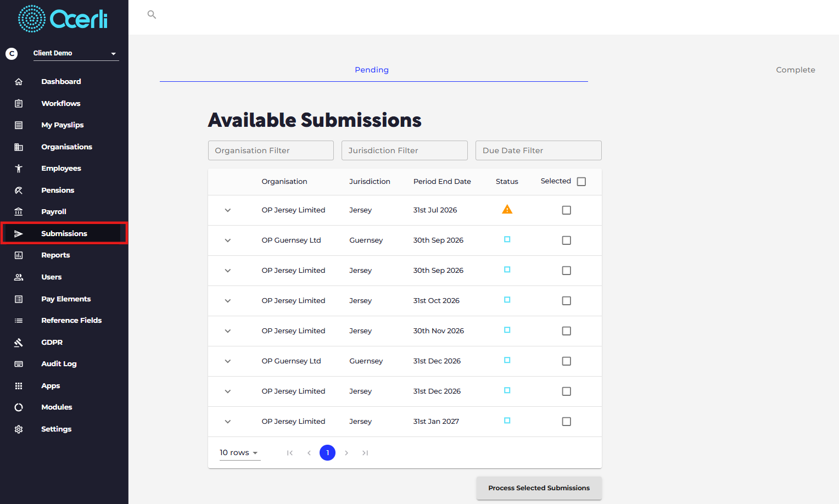Screen dimensions: 839x504
Task: Expand the 31st Jul 2026 submission row
Action: [x=228, y=210]
